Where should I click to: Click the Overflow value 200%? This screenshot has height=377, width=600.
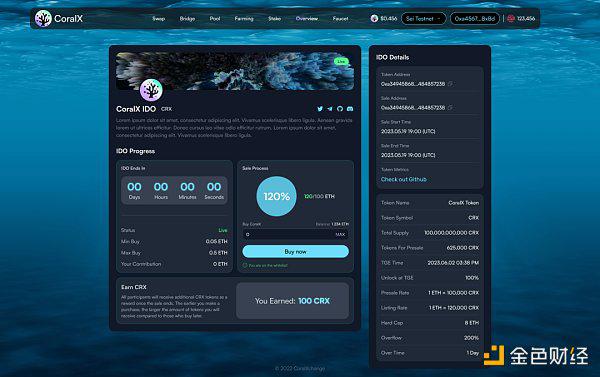pos(471,338)
